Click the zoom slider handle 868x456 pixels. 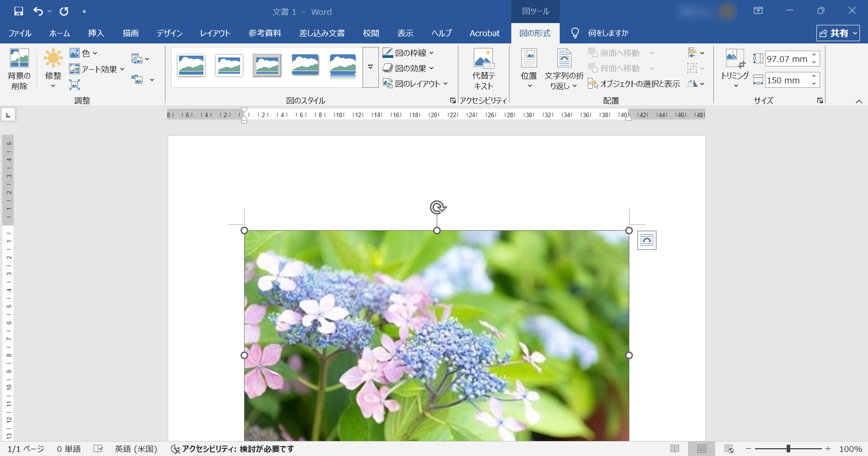[788, 448]
